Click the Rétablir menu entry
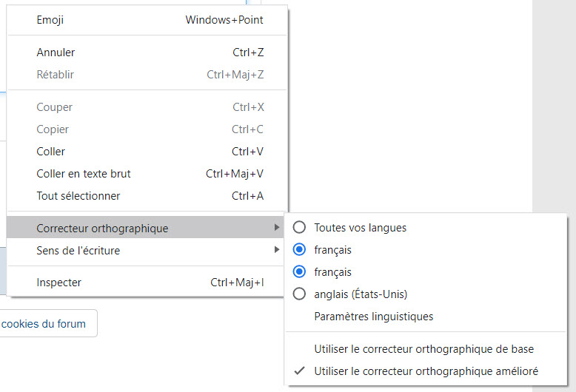Screen dimensions: 576x392 pyautogui.click(x=56, y=75)
